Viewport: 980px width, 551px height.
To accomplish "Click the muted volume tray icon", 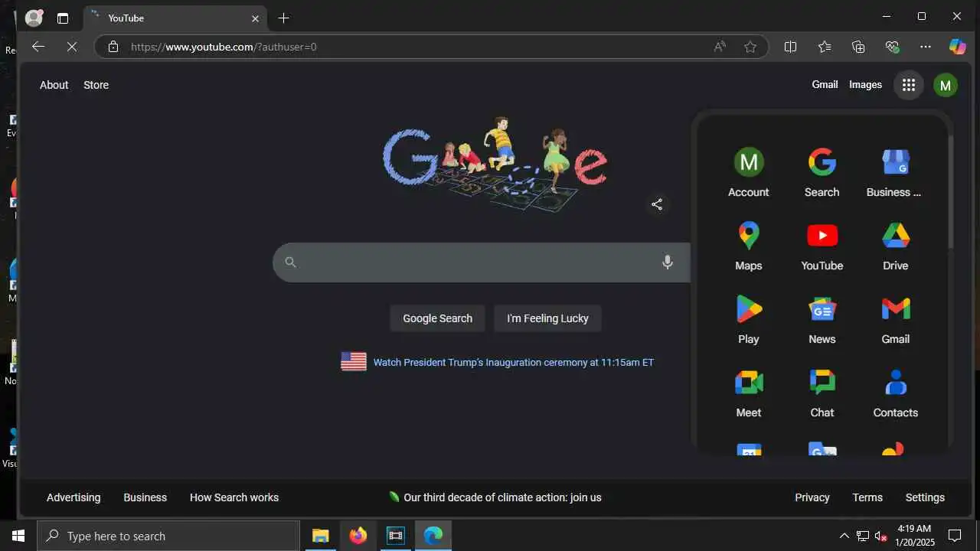I will click(881, 536).
